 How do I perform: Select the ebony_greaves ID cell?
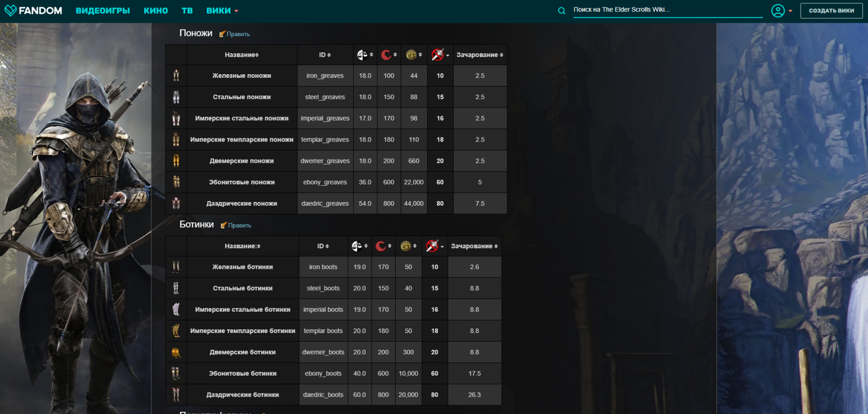click(x=325, y=182)
